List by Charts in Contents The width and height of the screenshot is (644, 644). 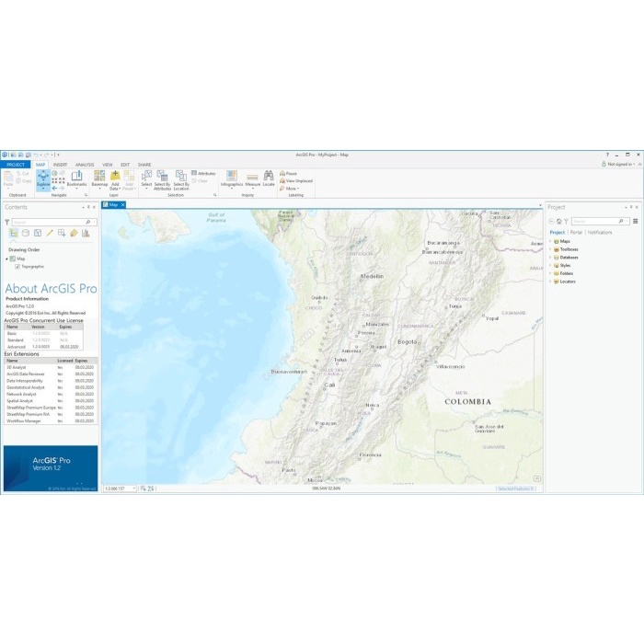86,233
